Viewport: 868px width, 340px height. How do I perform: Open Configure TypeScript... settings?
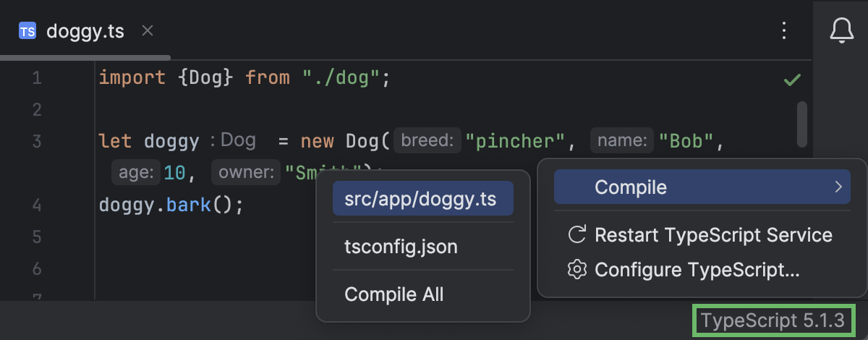pyautogui.click(x=697, y=270)
